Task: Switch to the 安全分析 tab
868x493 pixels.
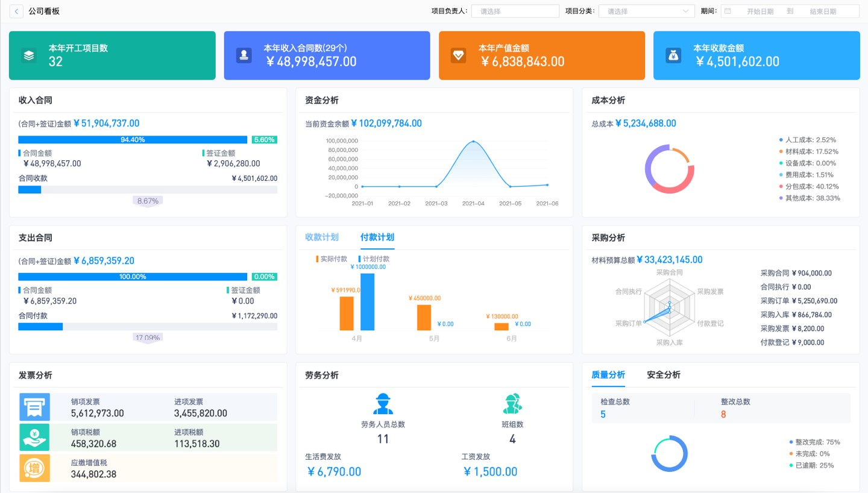Action: point(663,375)
